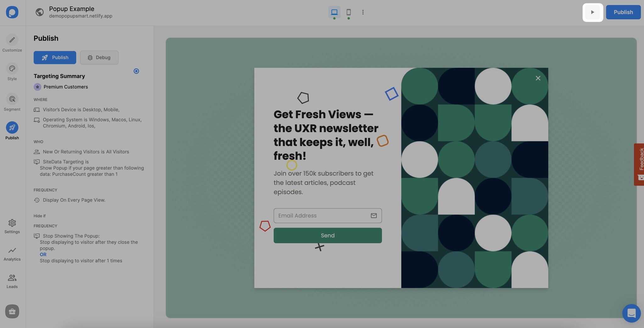
Task: Switch to desktop preview mode
Action: click(x=334, y=12)
